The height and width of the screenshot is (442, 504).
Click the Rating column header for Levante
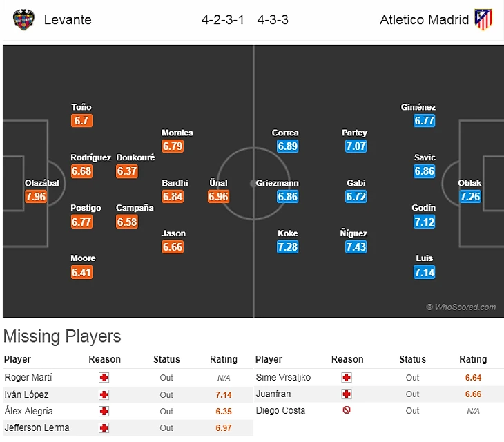(223, 359)
